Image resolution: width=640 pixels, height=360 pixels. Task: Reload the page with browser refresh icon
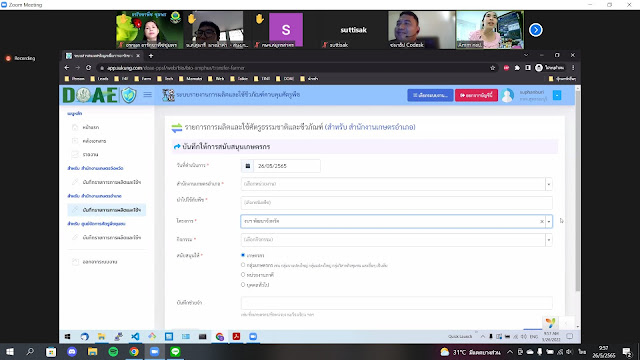[x=89, y=68]
